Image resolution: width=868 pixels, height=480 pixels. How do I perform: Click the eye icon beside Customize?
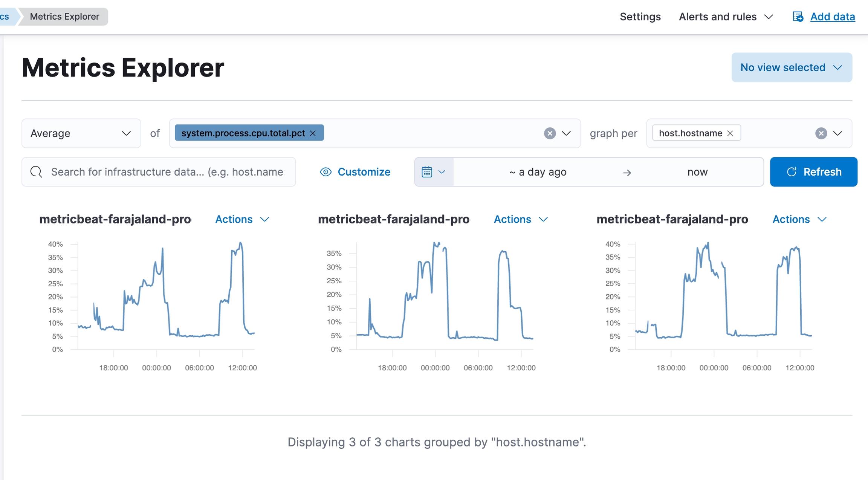point(325,172)
